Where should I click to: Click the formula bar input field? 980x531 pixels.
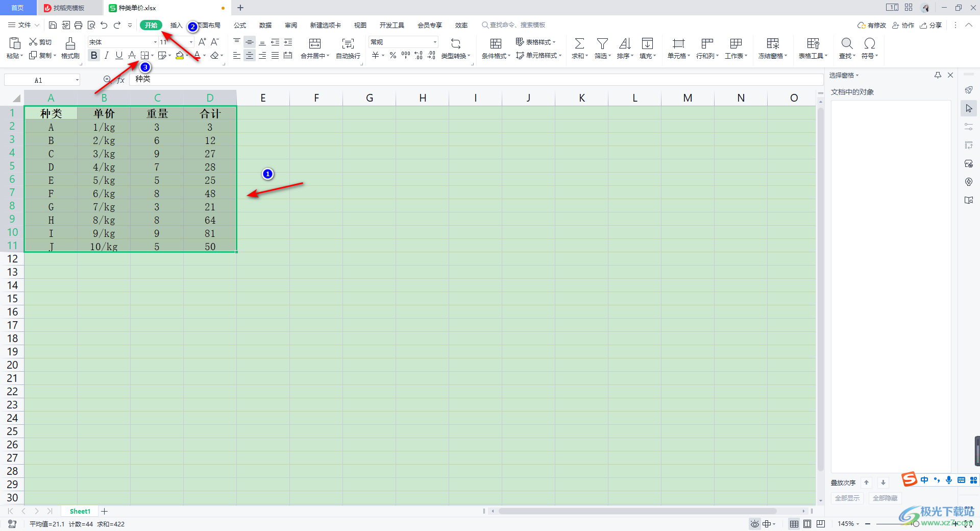pos(476,79)
